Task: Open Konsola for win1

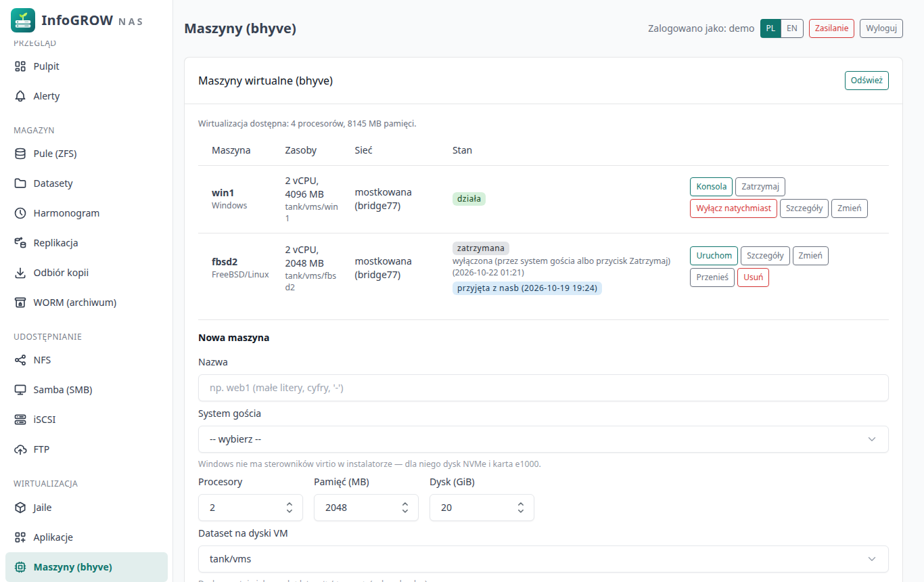Action: (x=711, y=187)
